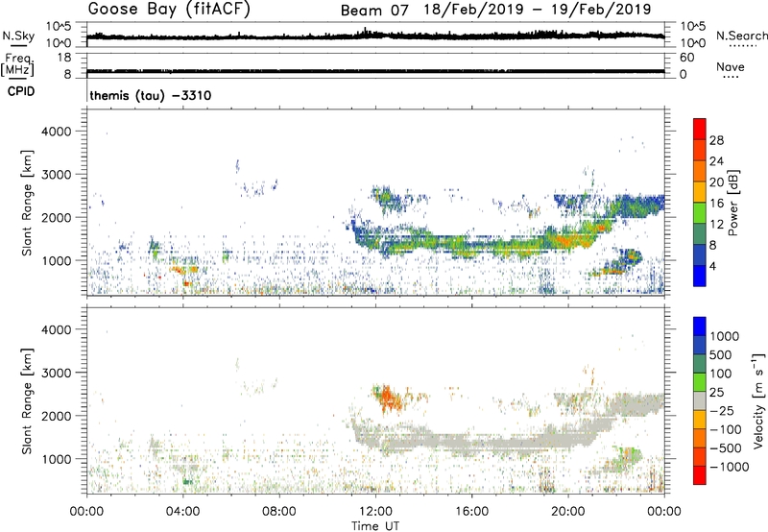Select the "N.Search" label on the right
768x532 pixels.
pos(741,36)
